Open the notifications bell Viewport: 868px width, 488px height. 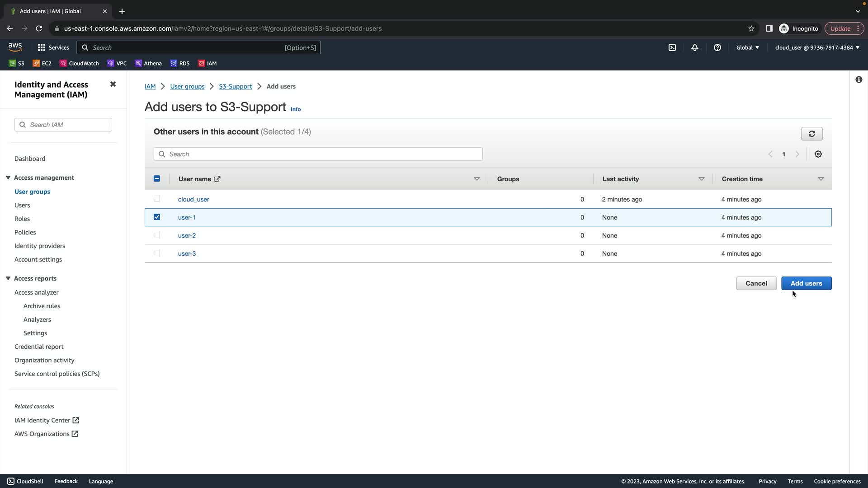(695, 47)
